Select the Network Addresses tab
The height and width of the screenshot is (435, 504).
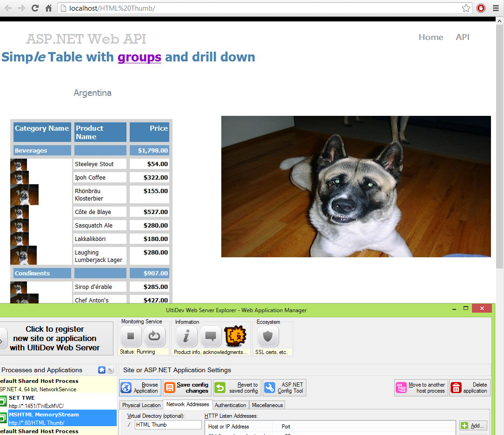pos(188,404)
